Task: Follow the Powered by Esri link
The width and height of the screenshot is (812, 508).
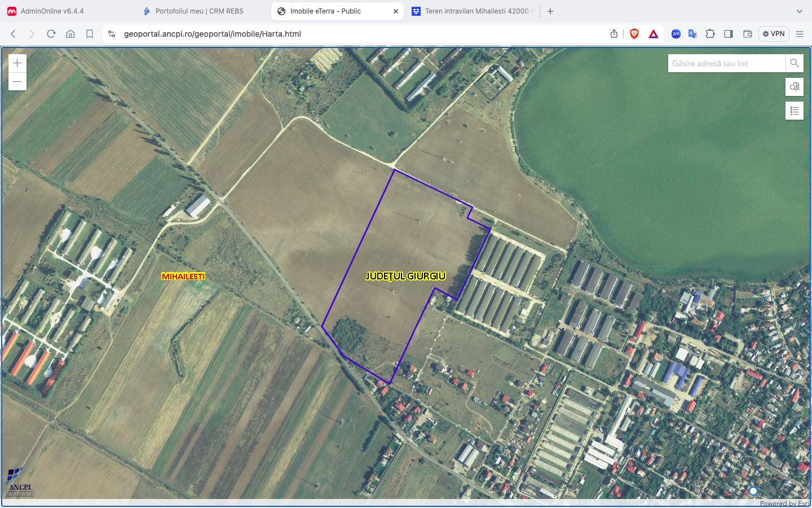Action: [x=786, y=503]
